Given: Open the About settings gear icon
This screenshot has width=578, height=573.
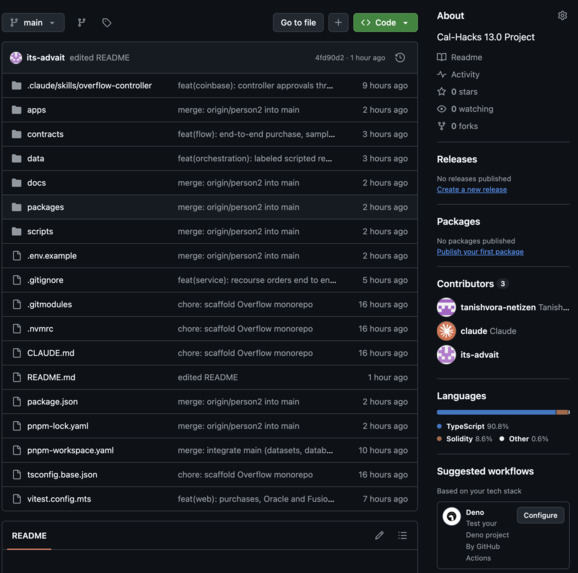Looking at the screenshot, I should [562, 15].
